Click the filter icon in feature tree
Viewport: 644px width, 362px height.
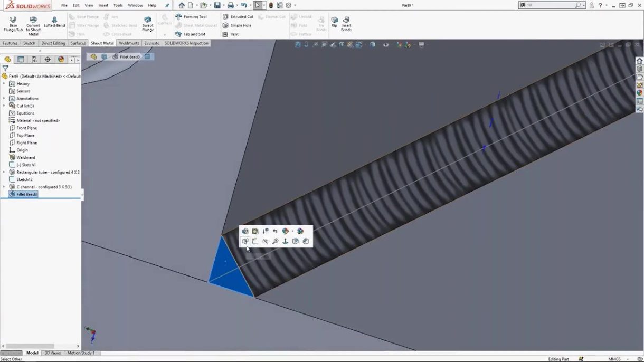point(5,68)
